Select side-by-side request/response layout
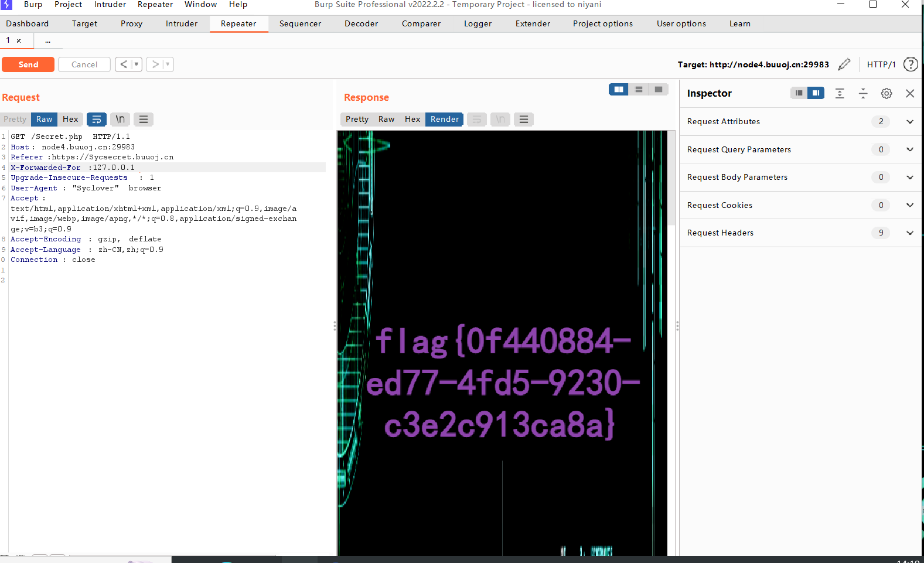 619,89
